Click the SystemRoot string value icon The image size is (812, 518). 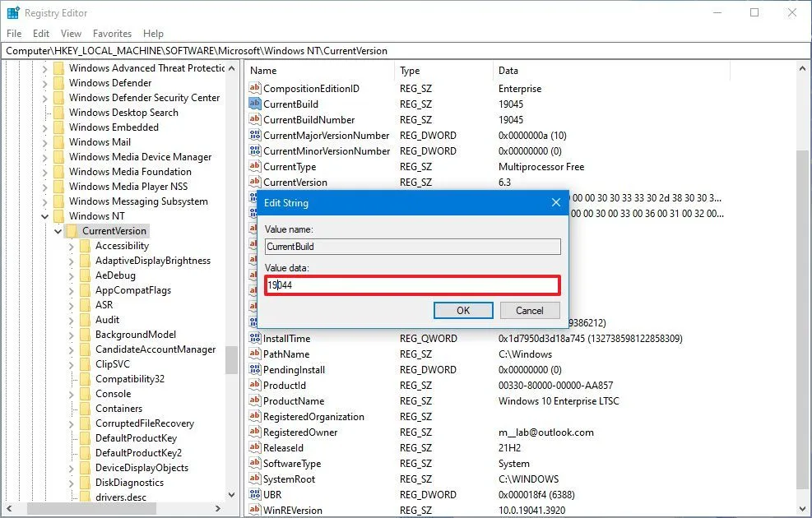point(255,479)
